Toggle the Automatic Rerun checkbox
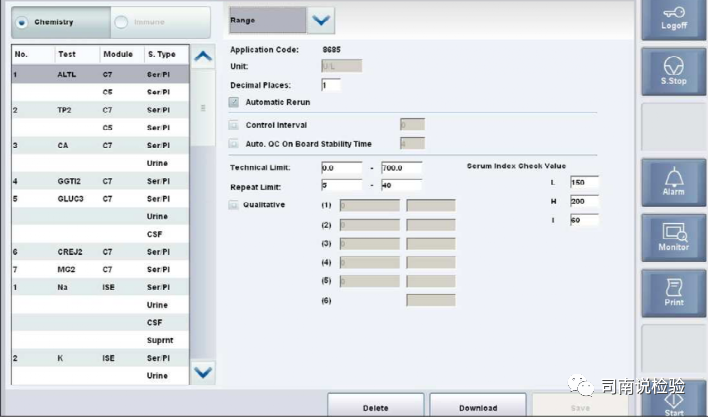Viewport: 708px width, 417px height. tap(233, 102)
